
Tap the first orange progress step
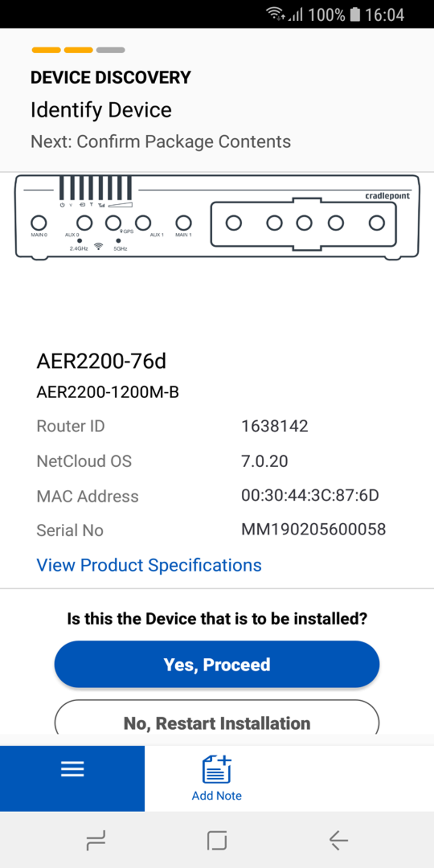pos(46,50)
